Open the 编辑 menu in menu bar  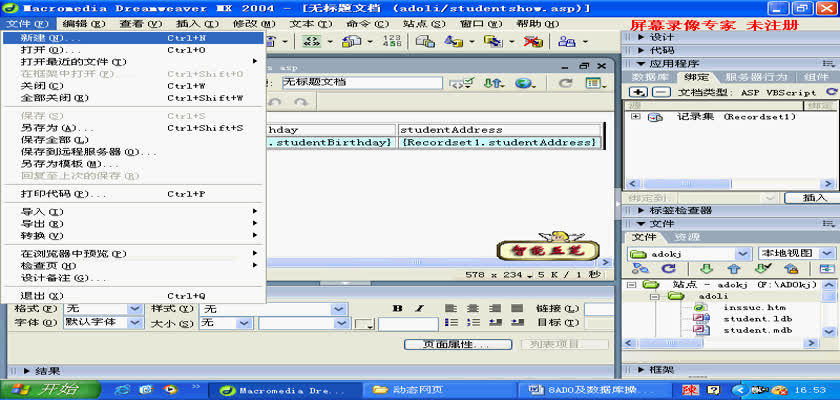(x=84, y=24)
